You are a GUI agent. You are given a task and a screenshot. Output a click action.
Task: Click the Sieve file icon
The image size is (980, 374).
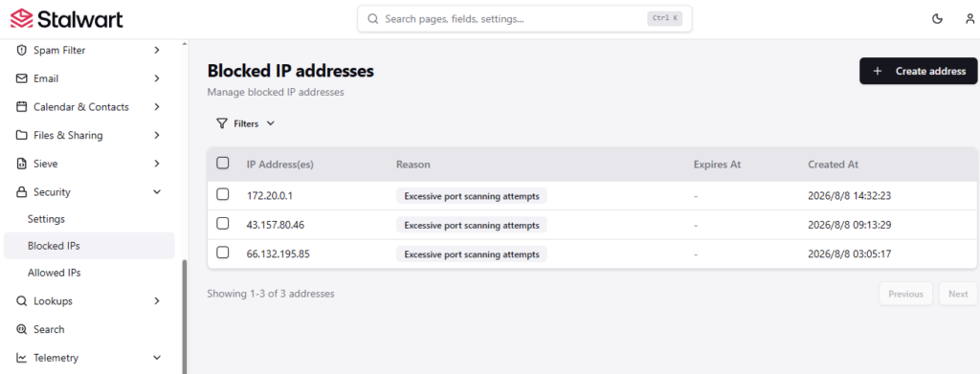click(22, 164)
